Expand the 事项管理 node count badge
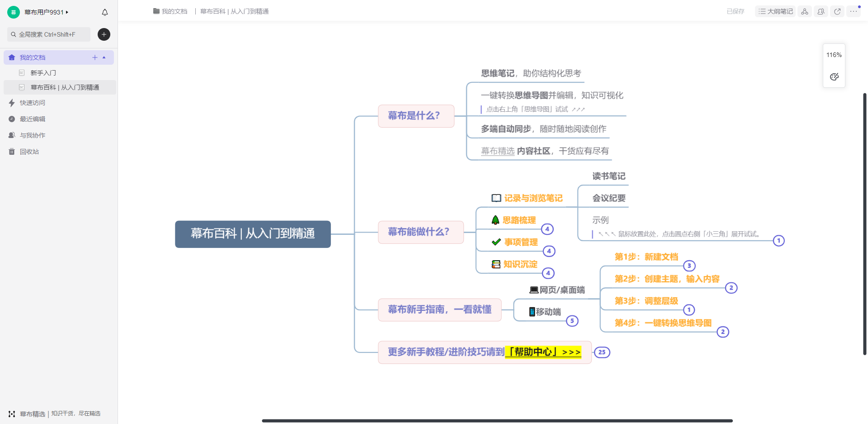 point(549,251)
